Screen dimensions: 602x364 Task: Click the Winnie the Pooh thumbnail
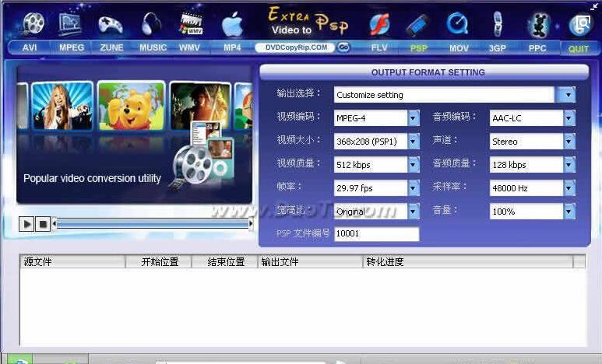pos(132,106)
